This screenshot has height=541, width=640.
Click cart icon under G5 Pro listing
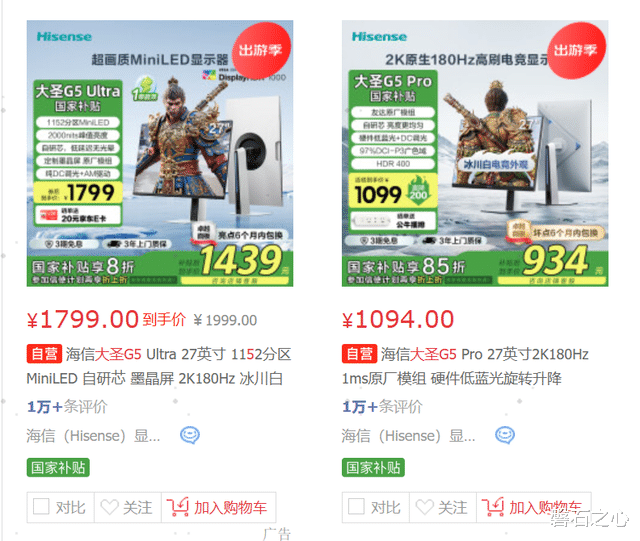[493, 507]
